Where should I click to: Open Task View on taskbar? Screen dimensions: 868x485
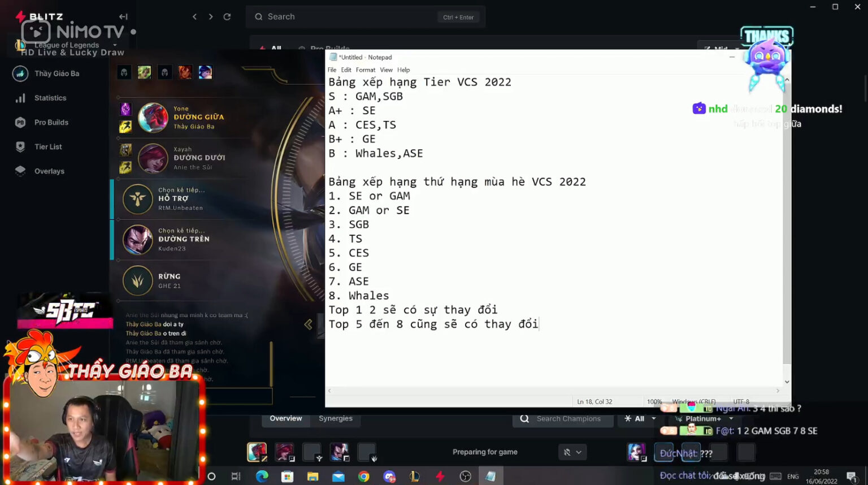click(236, 477)
